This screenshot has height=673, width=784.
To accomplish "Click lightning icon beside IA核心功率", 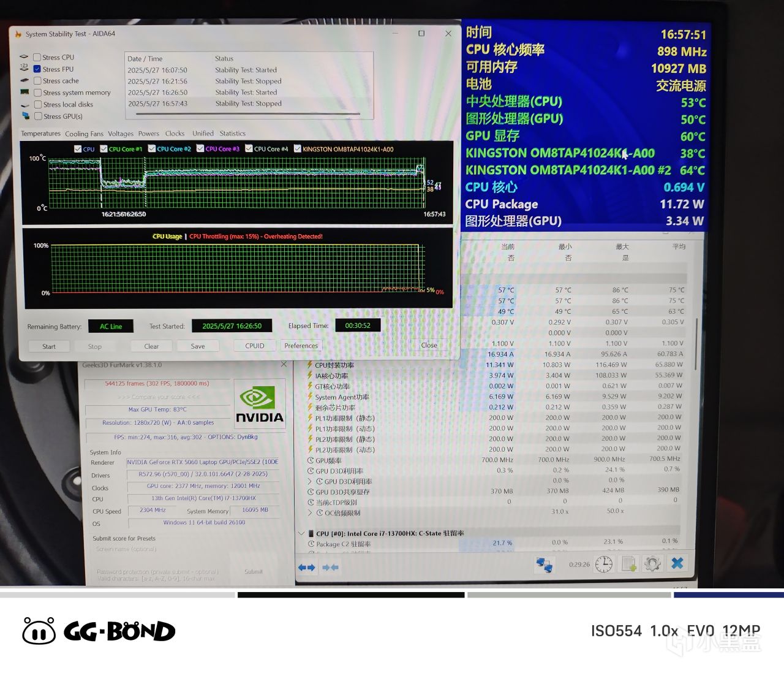I will [310, 376].
